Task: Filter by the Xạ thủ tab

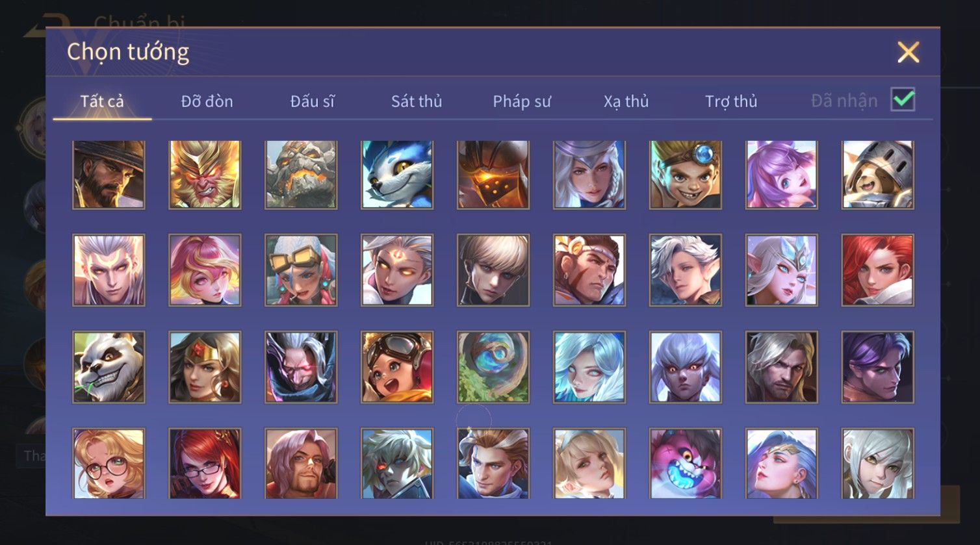Action: coord(626,101)
